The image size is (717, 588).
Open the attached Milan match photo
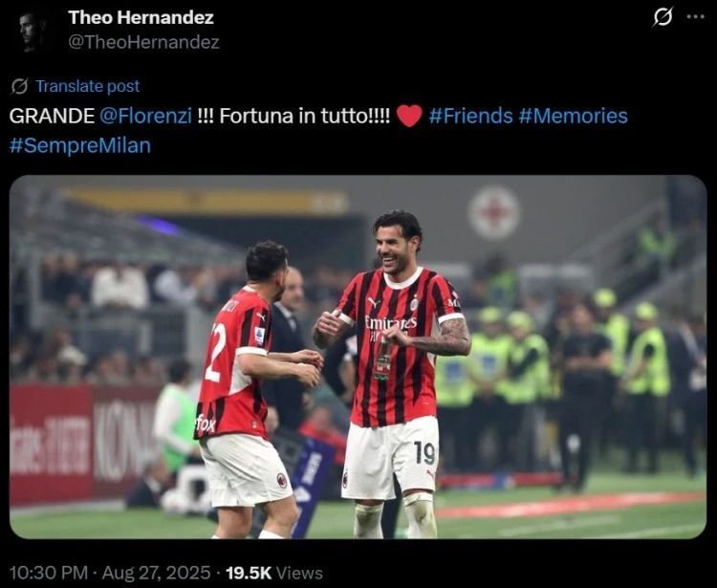pyautogui.click(x=358, y=357)
